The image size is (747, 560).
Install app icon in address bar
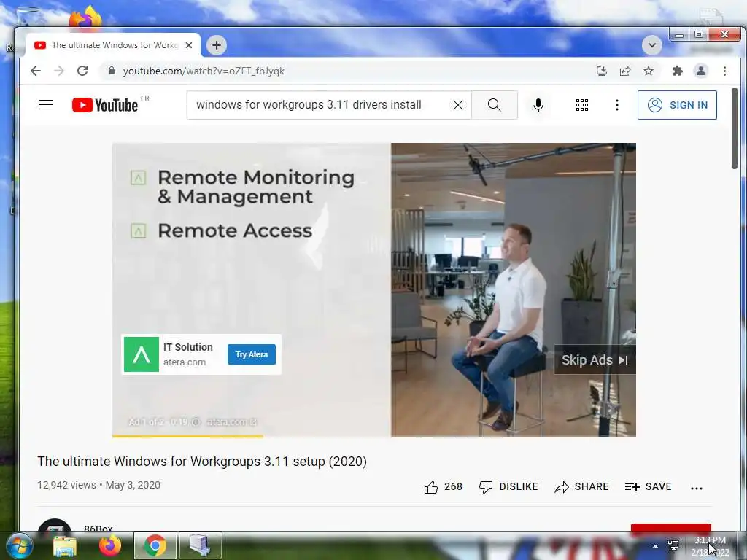[602, 71]
